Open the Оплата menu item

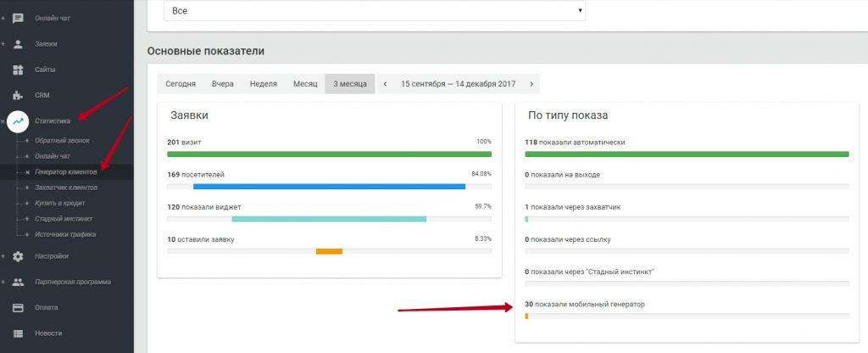46,307
